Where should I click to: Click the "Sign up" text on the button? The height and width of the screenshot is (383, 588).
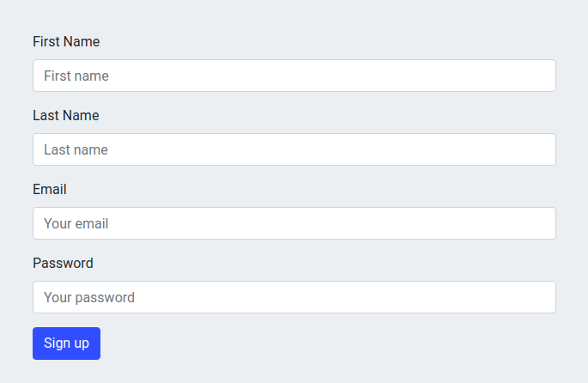[66, 343]
